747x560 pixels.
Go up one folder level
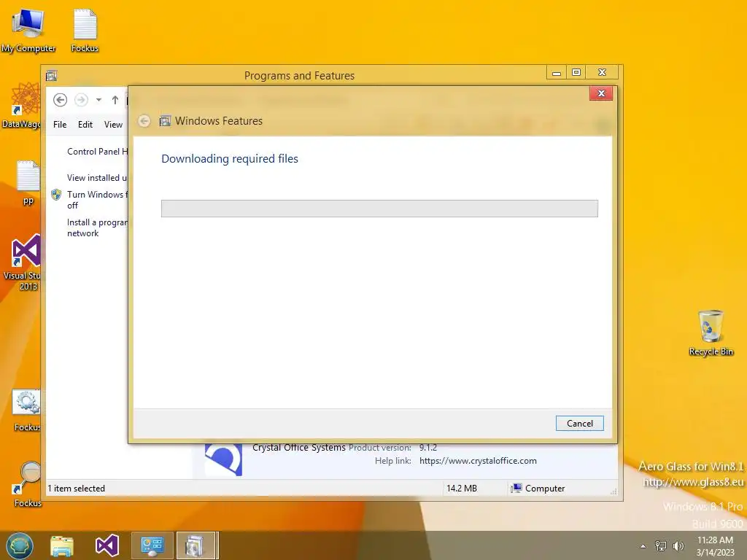115,100
